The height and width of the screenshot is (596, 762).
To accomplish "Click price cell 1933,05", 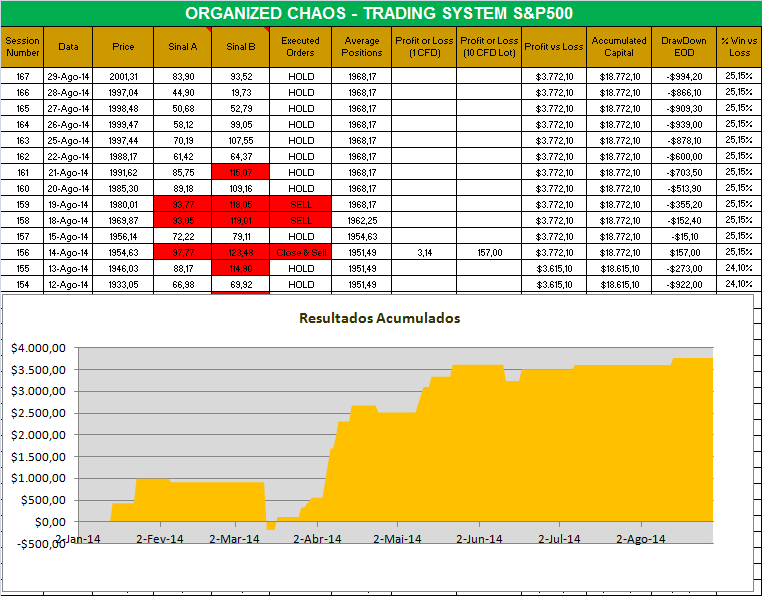I will point(123,284).
